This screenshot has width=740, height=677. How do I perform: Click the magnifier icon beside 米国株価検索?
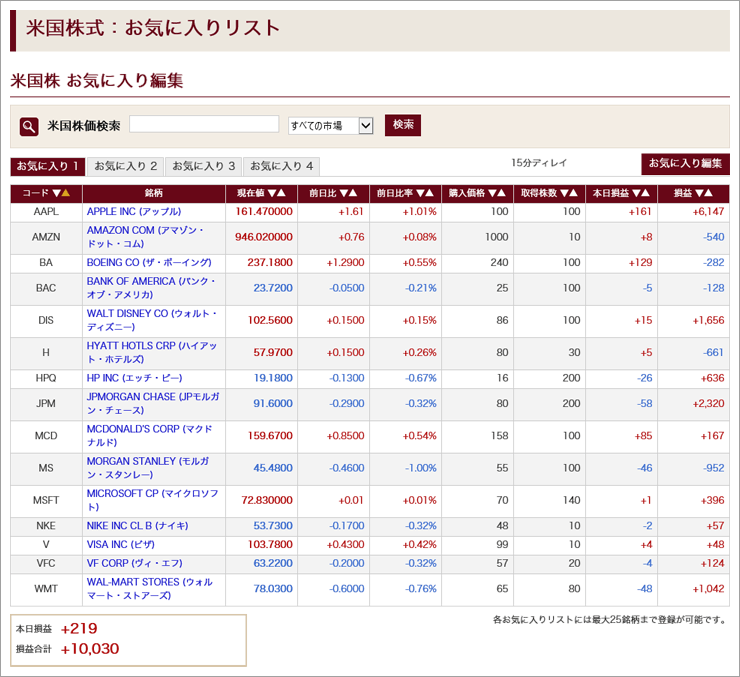29,126
